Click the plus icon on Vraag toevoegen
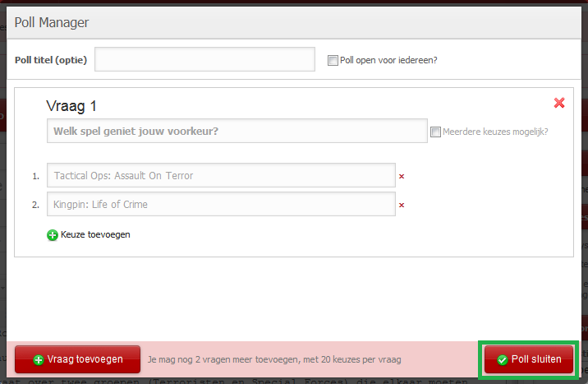The width and height of the screenshot is (588, 384). [39, 359]
